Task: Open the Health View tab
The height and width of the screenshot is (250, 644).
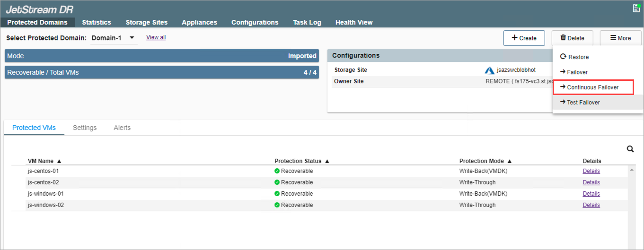Action: coord(353,22)
